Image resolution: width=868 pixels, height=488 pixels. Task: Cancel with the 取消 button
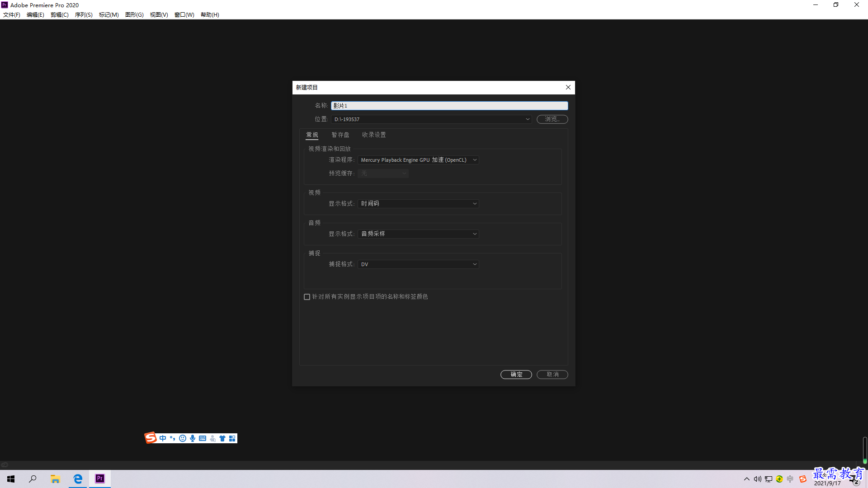[x=552, y=375]
